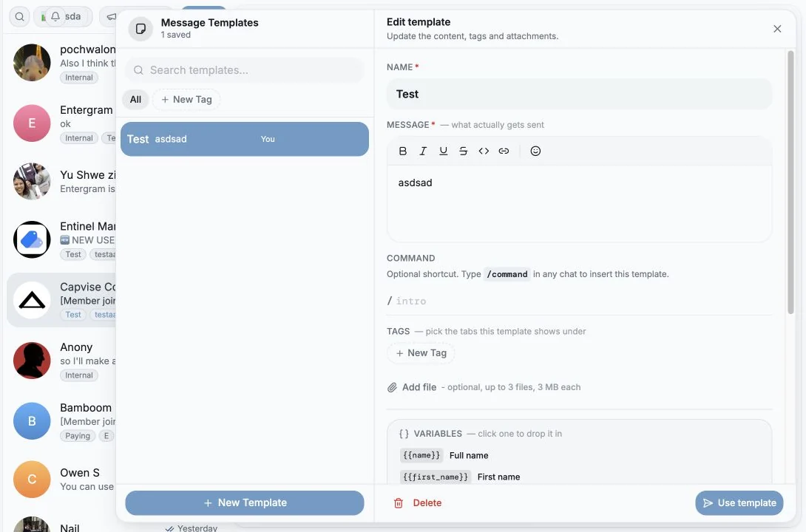Viewport: 806px width, 532px height.
Task: Click Add file attachment link
Action: coord(419,387)
